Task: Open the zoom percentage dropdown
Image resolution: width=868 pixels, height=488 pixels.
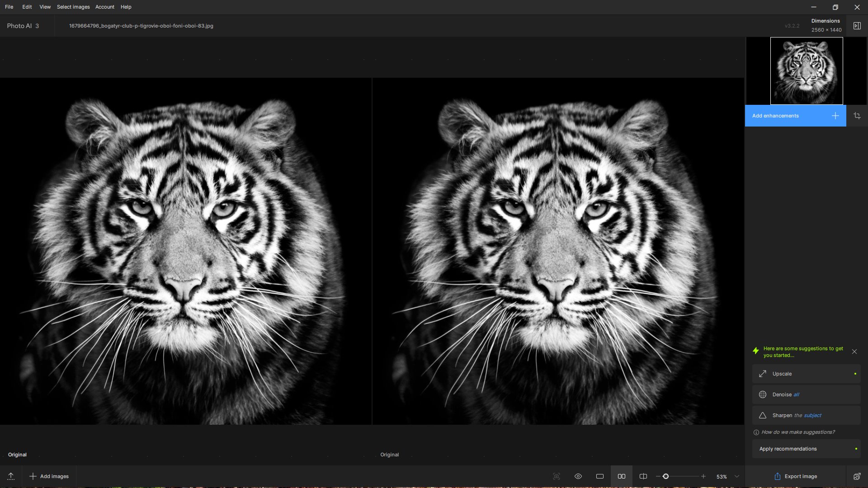Action: click(x=737, y=476)
